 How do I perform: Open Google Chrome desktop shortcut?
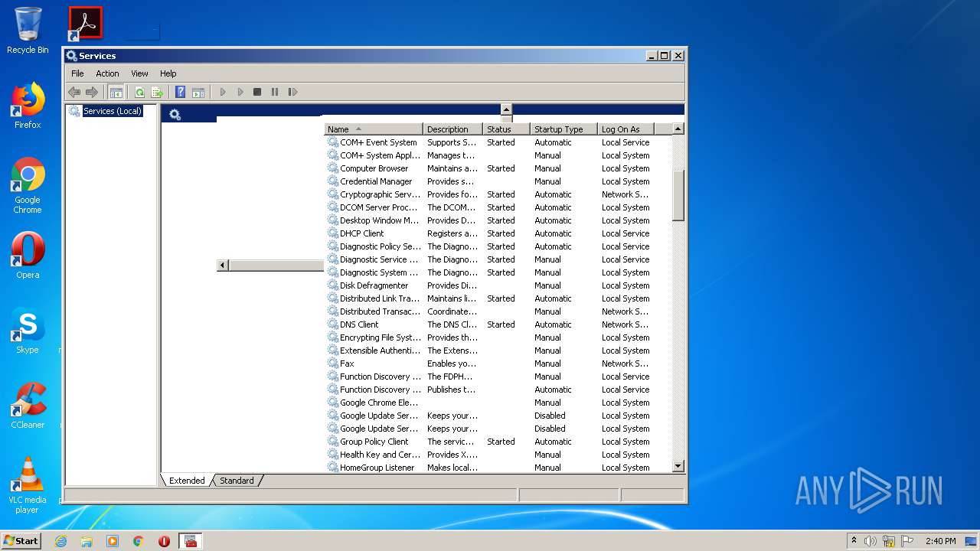point(28,185)
